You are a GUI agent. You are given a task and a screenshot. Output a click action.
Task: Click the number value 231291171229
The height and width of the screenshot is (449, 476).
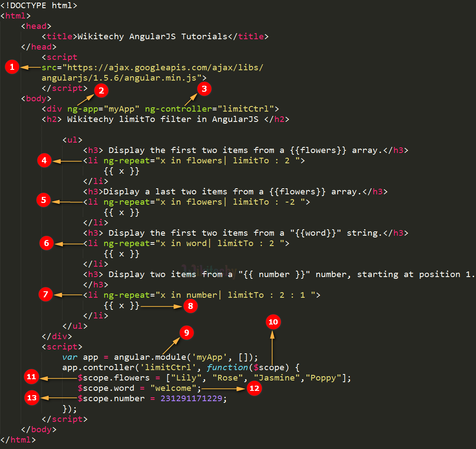coord(191,398)
